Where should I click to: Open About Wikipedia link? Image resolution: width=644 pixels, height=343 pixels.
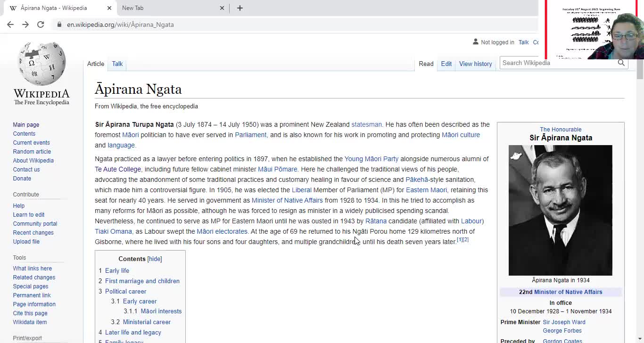tap(33, 161)
